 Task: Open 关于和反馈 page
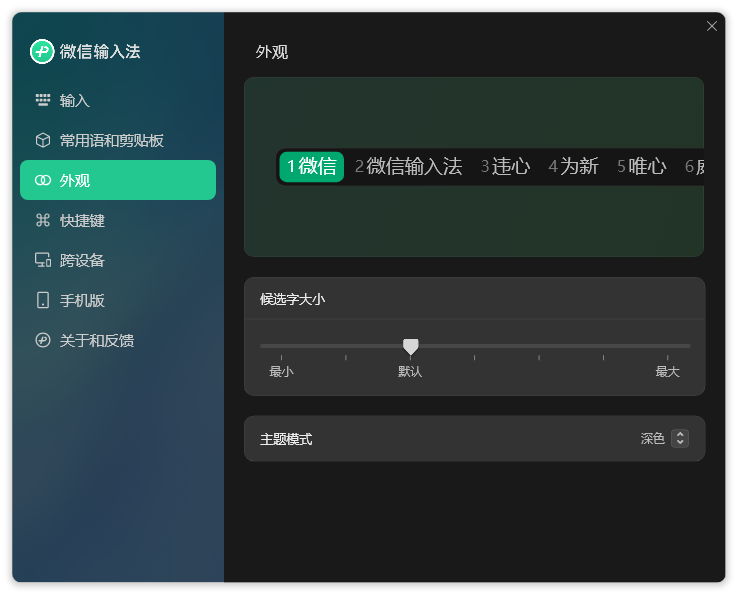tap(118, 340)
